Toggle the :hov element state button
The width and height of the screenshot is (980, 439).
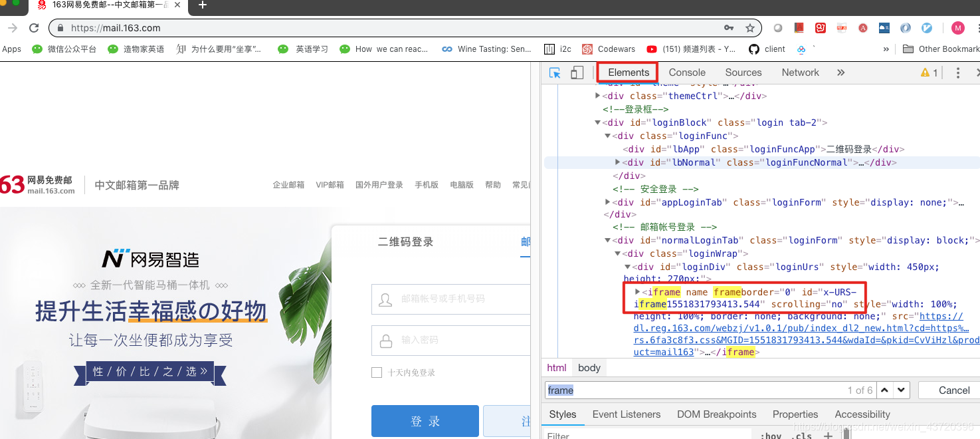[x=771, y=436]
